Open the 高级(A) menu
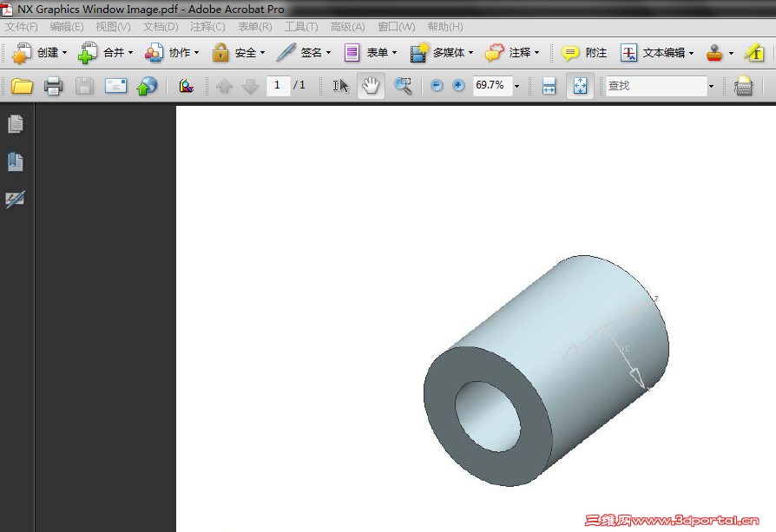 [x=348, y=27]
